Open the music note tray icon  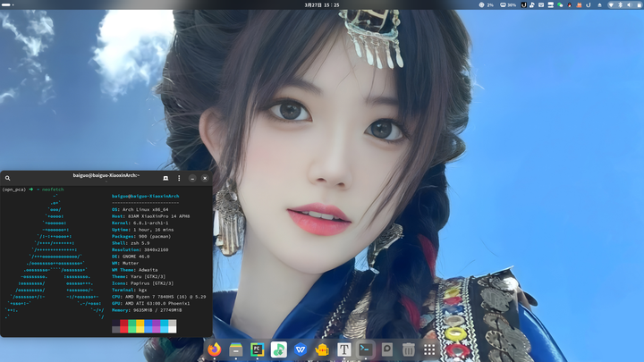532,5
